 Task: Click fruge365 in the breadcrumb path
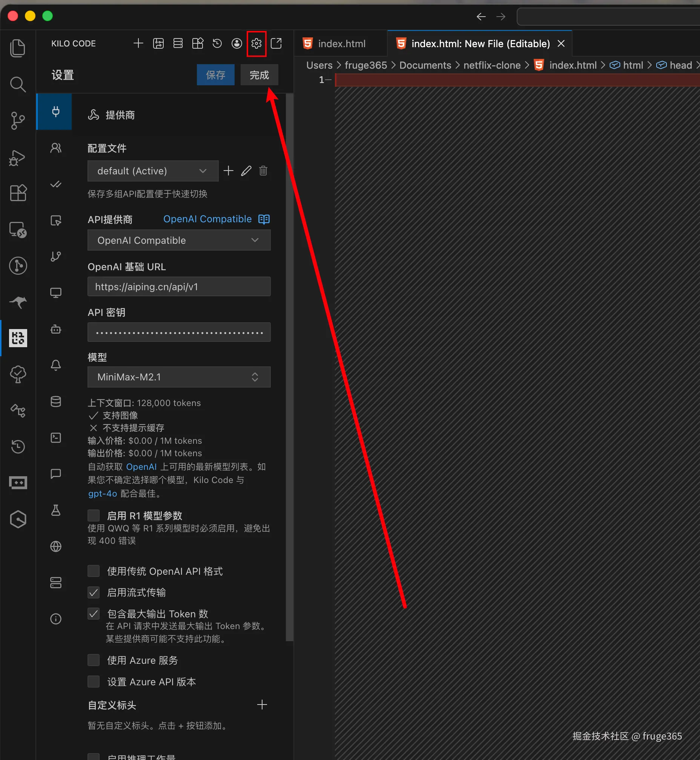tap(365, 65)
